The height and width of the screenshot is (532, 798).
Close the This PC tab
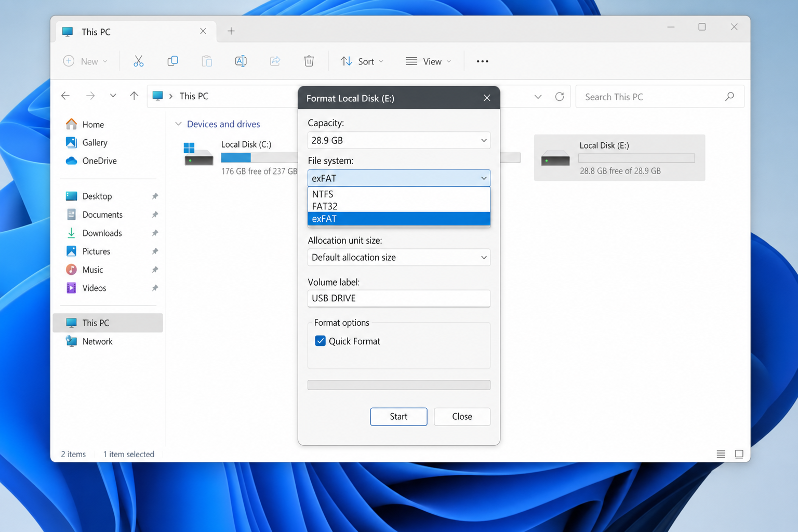[203, 31]
